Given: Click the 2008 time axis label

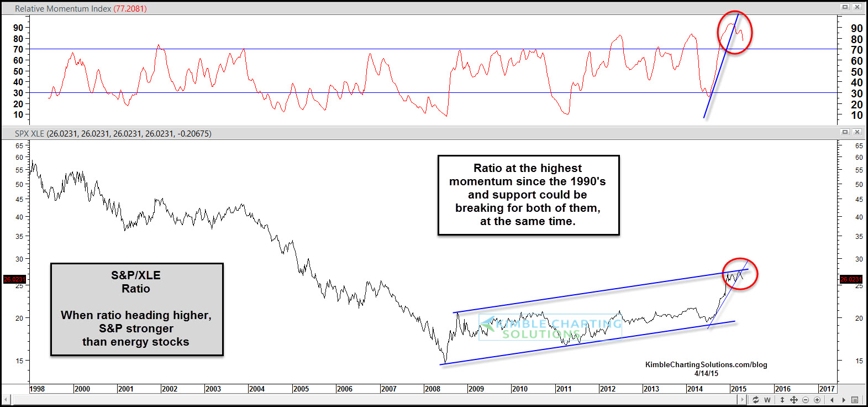Looking at the screenshot, I should [433, 389].
